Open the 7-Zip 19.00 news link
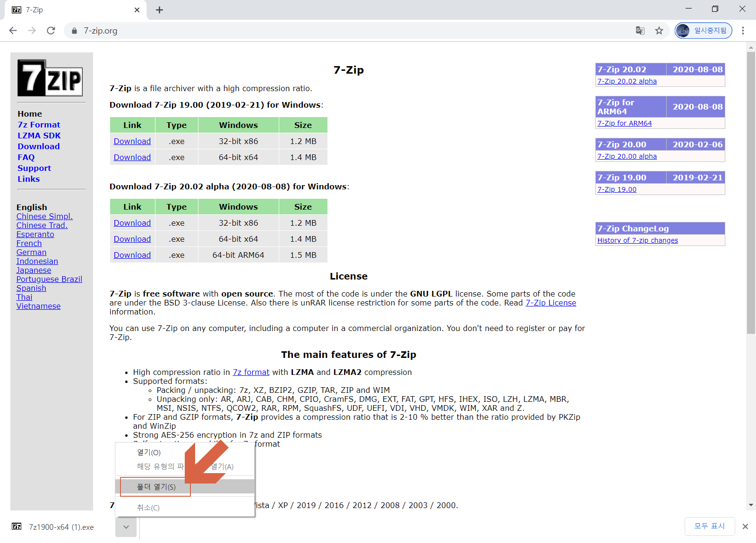Image resolution: width=756 pixels, height=543 pixels. pyautogui.click(x=617, y=189)
